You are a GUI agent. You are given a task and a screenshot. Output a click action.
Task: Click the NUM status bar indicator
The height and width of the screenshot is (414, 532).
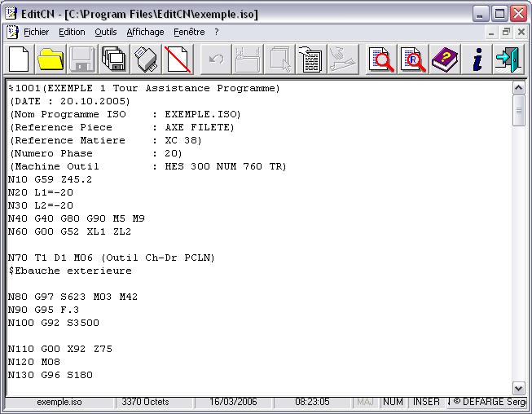(x=394, y=402)
